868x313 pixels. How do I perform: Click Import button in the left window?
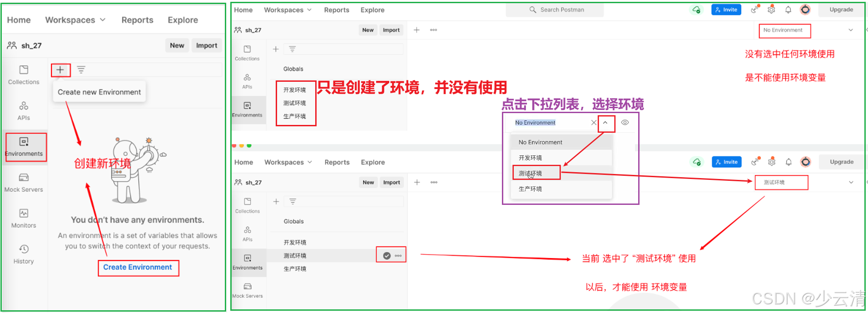pyautogui.click(x=207, y=45)
